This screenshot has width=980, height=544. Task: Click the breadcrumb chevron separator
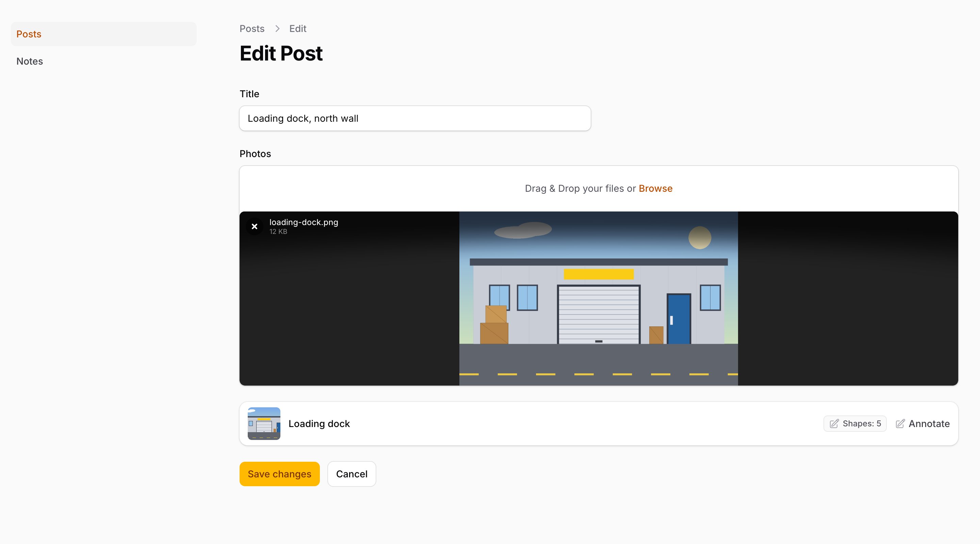tap(277, 29)
